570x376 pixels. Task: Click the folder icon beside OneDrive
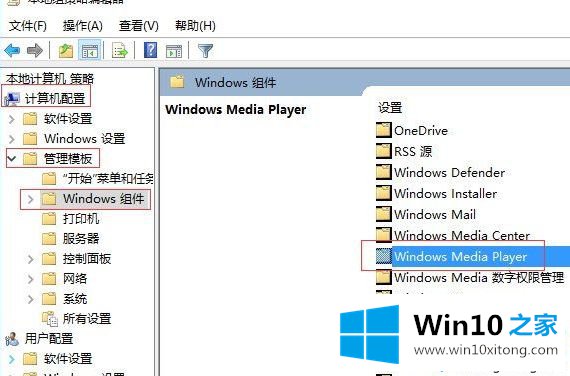tap(384, 130)
